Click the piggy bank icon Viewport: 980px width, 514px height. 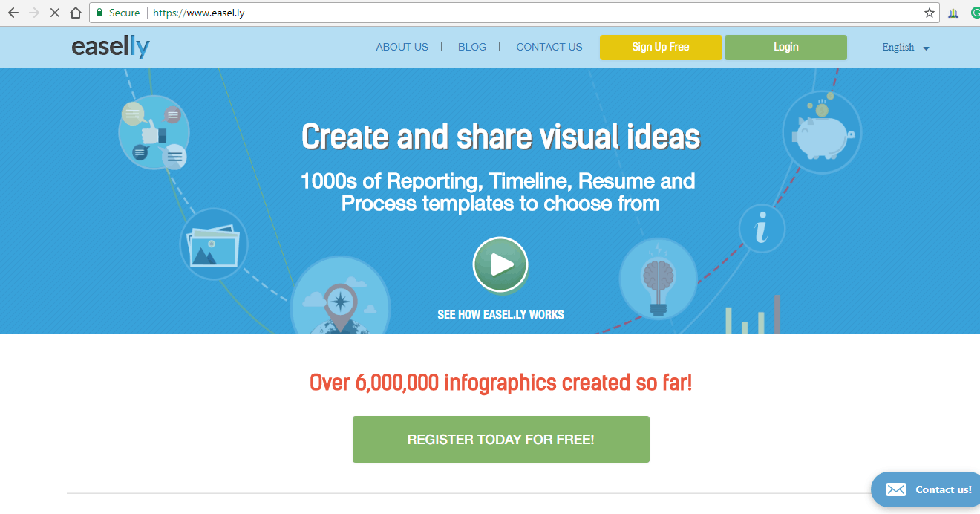pos(821,132)
